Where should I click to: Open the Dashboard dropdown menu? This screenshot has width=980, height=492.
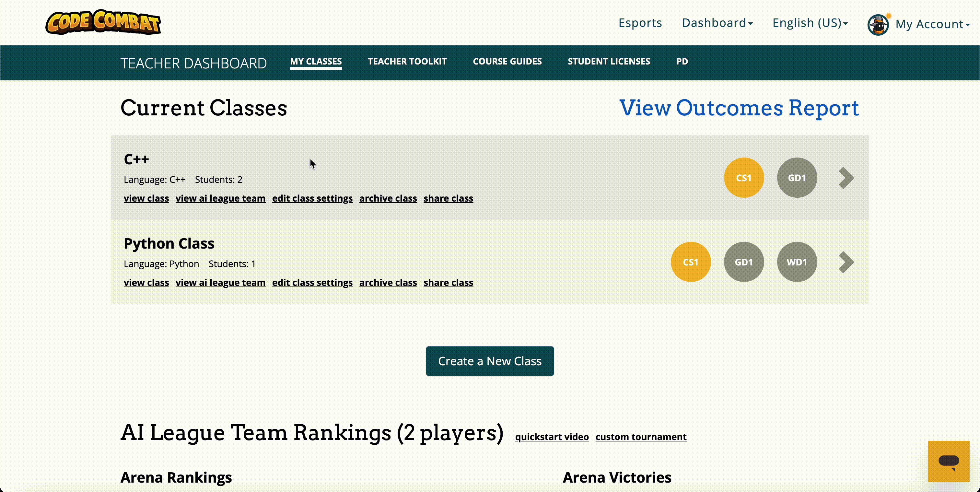coord(717,23)
